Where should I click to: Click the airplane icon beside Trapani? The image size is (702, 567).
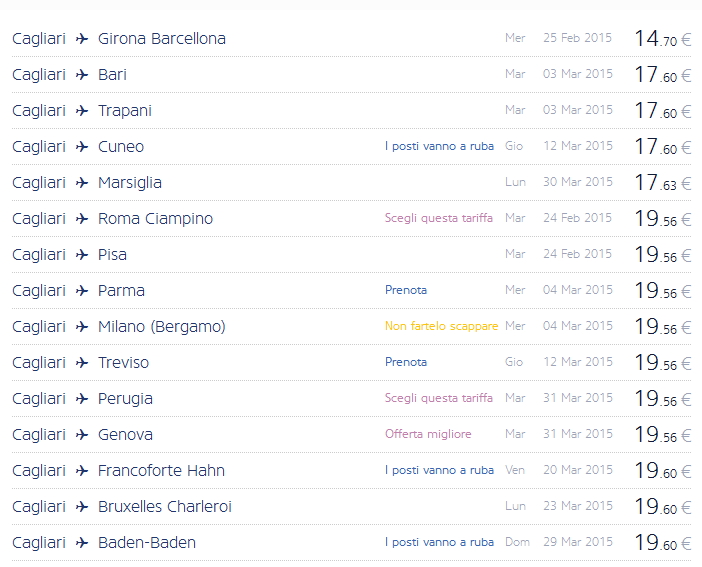point(82,111)
